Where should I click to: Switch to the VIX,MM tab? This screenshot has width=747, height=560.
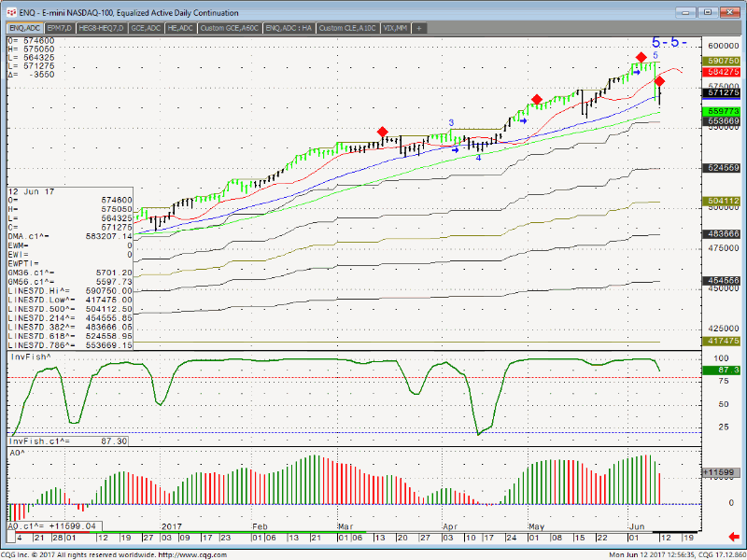coord(395,29)
